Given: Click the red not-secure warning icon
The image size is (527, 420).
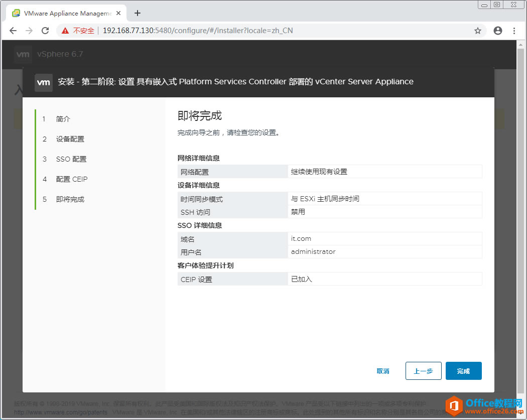Looking at the screenshot, I should pos(65,31).
